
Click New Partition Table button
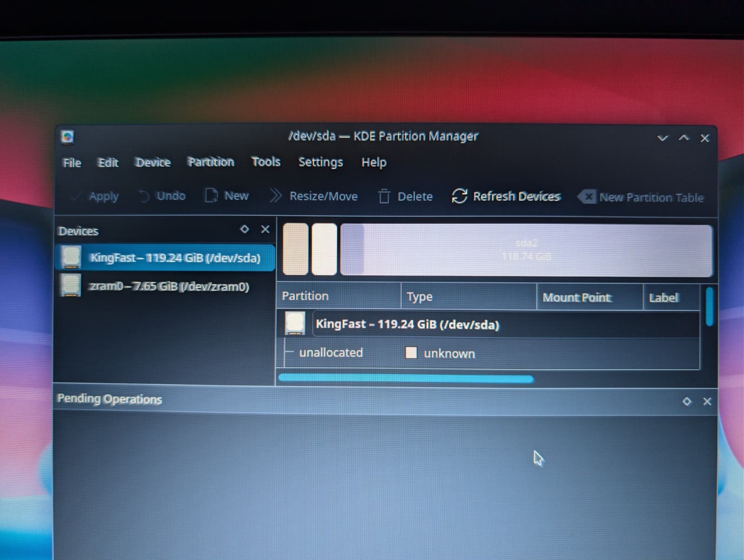point(640,197)
